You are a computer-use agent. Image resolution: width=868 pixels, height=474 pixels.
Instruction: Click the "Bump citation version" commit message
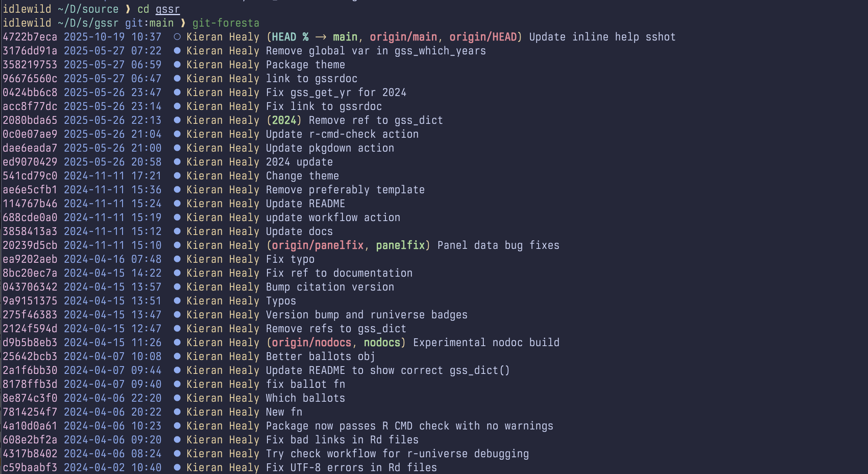coord(330,287)
